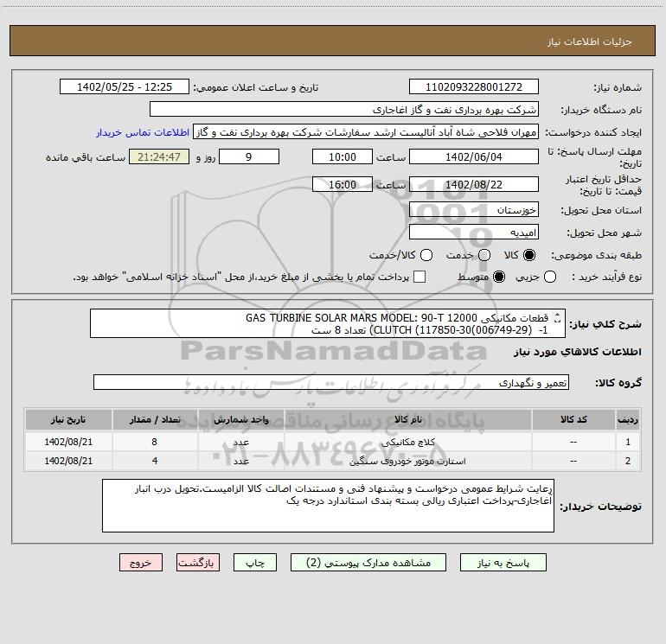The image size is (666, 644).
Task: Click the validity time field 16:00
Action: (x=343, y=185)
